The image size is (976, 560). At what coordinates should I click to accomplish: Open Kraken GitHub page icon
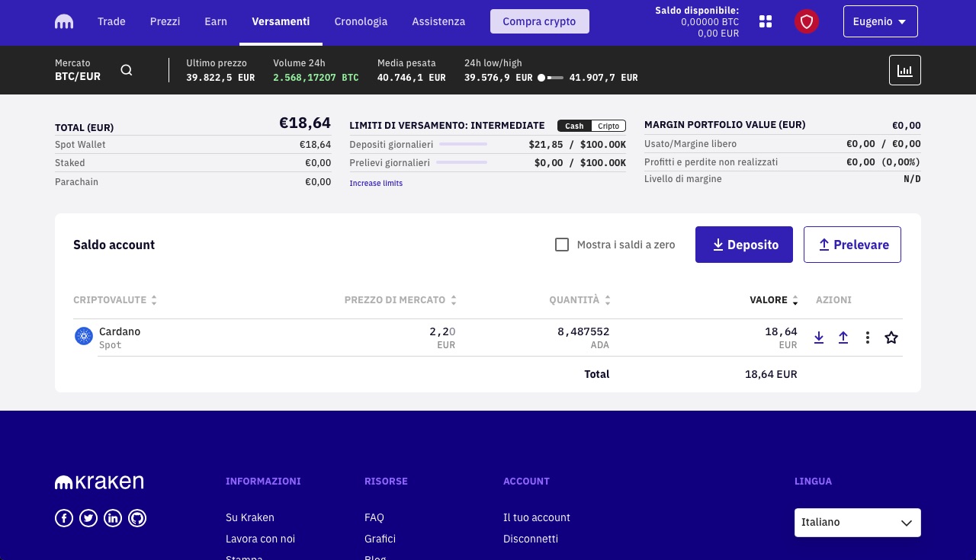(x=137, y=518)
